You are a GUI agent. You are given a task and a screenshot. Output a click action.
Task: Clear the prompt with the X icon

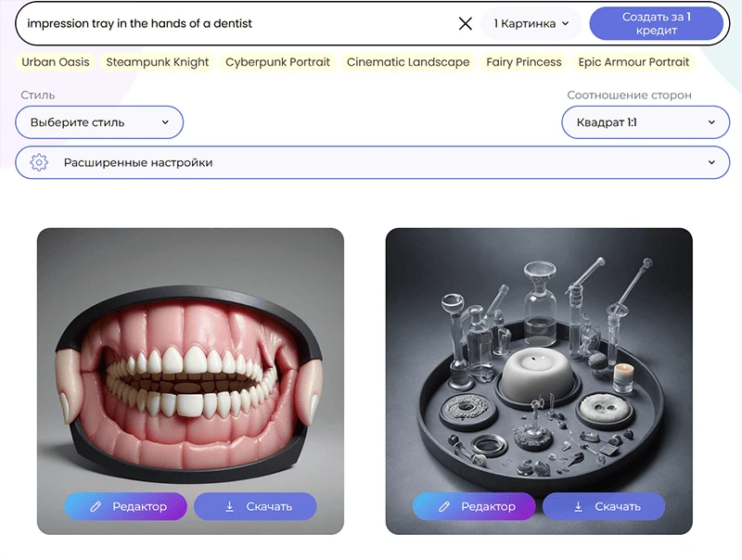pyautogui.click(x=466, y=23)
